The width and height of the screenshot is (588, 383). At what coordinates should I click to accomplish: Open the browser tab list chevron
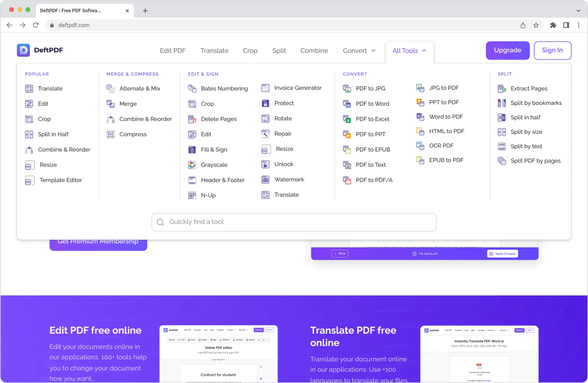pyautogui.click(x=578, y=11)
